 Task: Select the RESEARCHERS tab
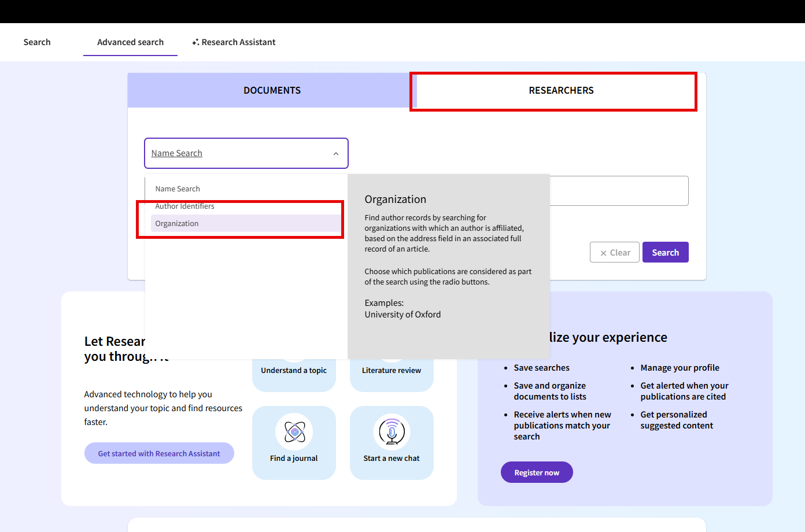click(x=560, y=90)
